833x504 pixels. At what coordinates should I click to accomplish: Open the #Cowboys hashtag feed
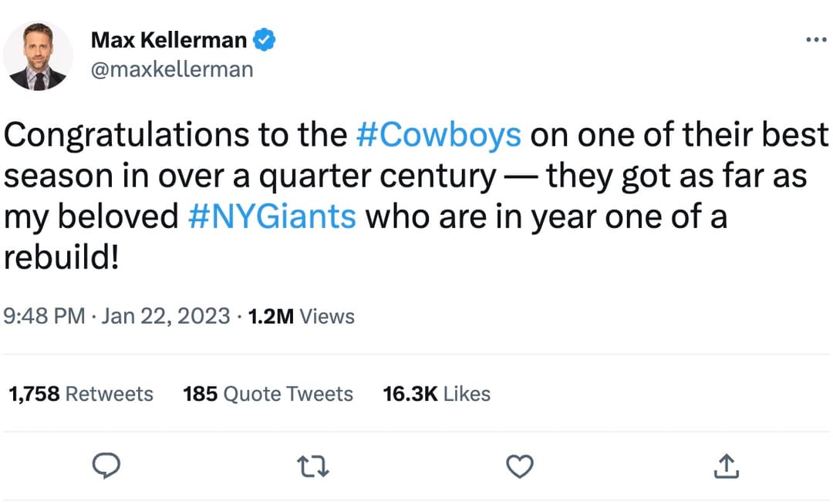(440, 133)
